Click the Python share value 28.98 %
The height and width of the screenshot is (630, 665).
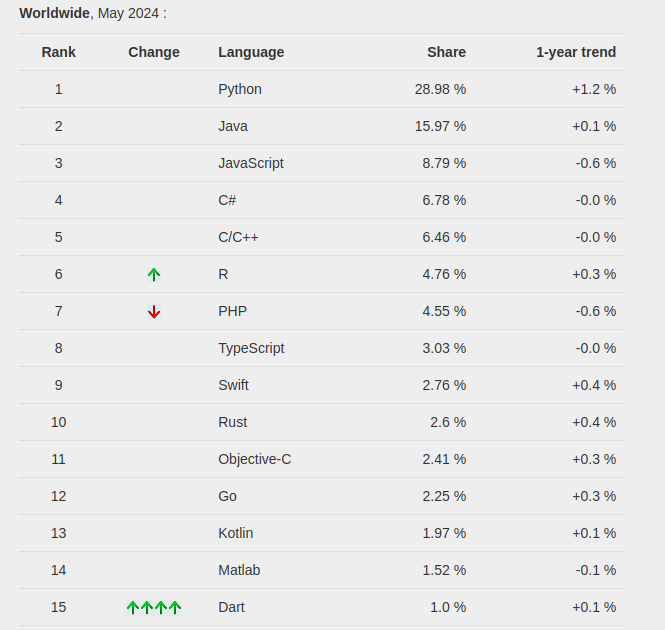(x=440, y=89)
